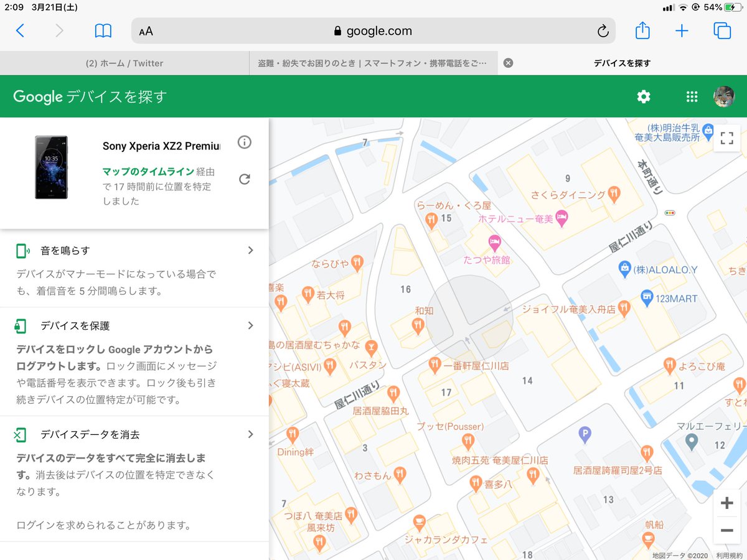
Task: Tap the ならびや restaurant pin
Action: pos(357,263)
